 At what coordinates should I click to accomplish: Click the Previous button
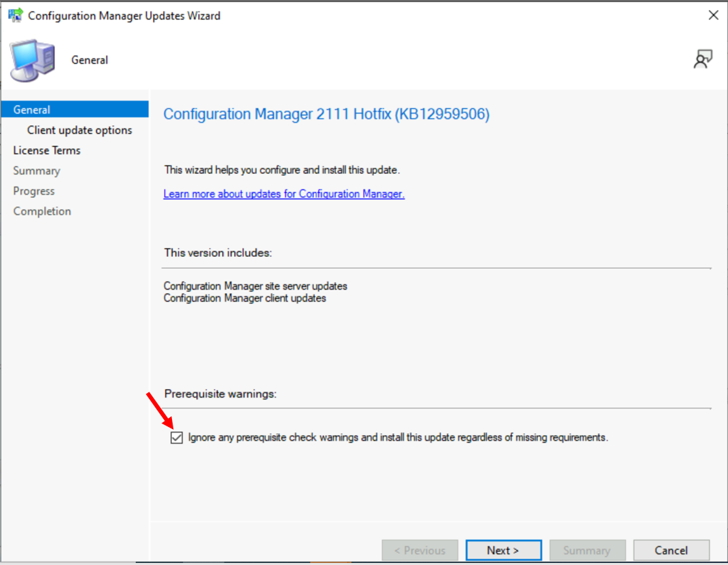click(x=420, y=550)
